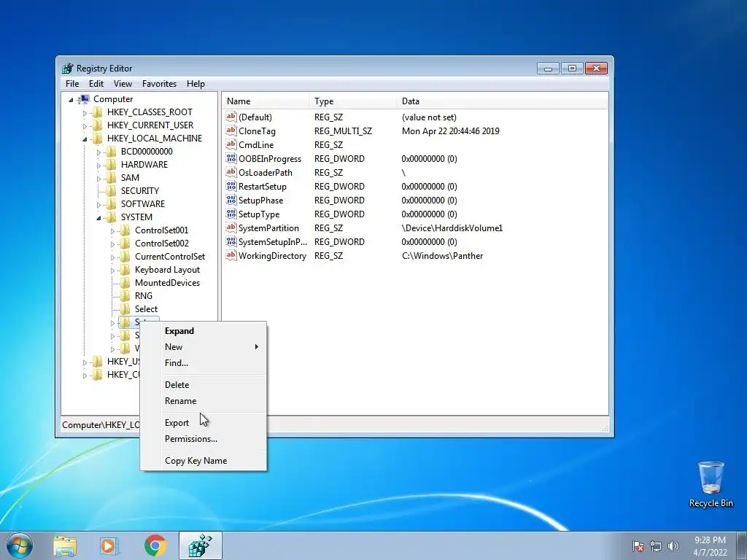Click the SYSTEM folder icon
The height and width of the screenshot is (560, 747).
click(112, 217)
